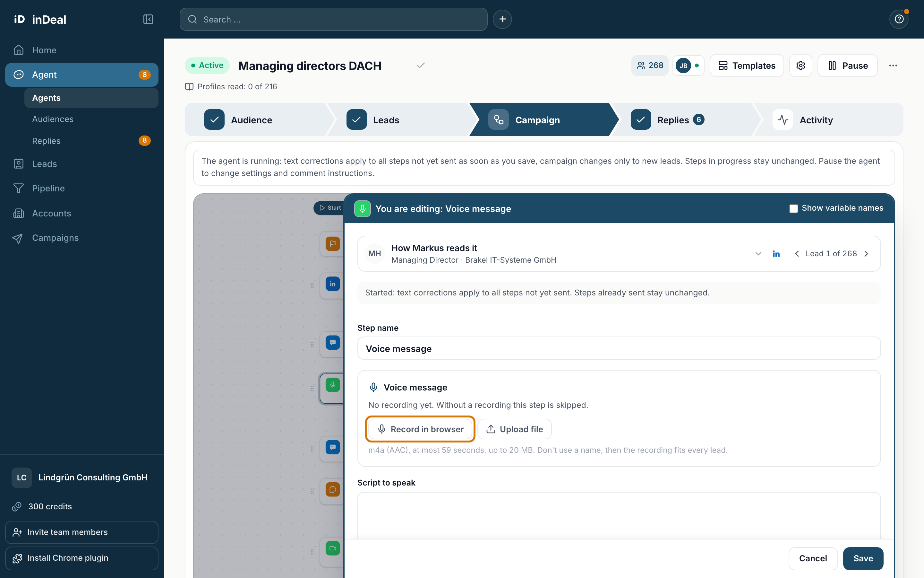Select the LinkedIn step node in canvas
The height and width of the screenshot is (578, 924).
(x=333, y=284)
